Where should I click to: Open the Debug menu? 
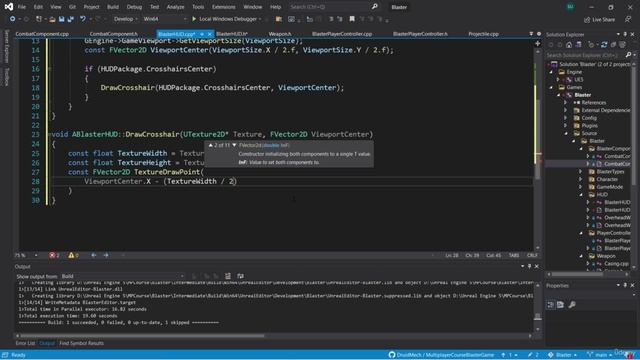click(x=134, y=7)
